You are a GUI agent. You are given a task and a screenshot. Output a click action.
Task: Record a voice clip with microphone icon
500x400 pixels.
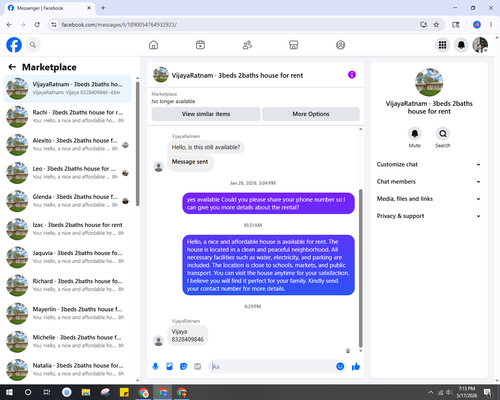155,367
